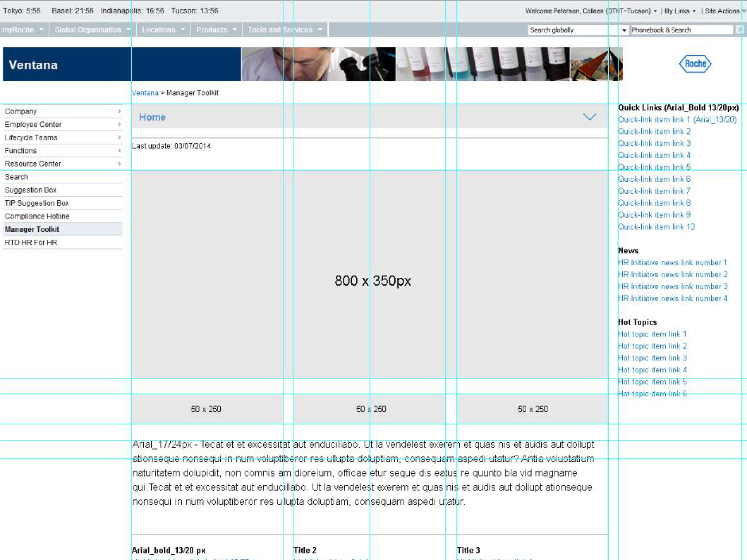This screenshot has height=560, width=747.
Task: Click Quick-link item link 6
Action: pyautogui.click(x=654, y=179)
